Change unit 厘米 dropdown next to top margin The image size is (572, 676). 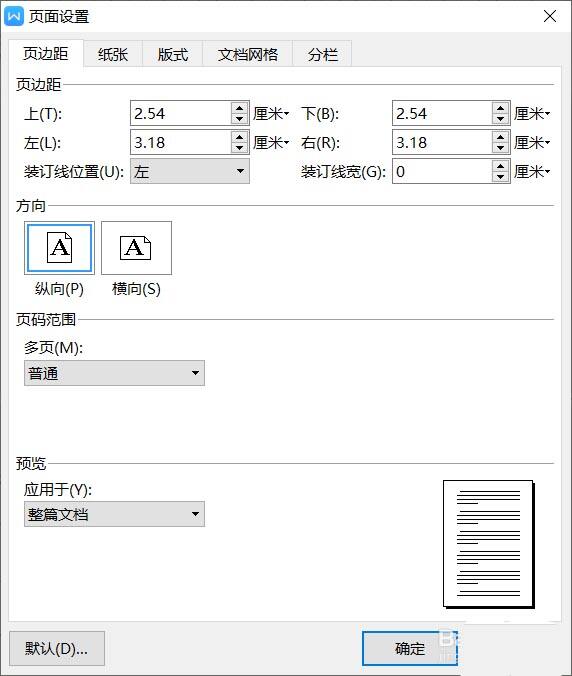coord(271,114)
